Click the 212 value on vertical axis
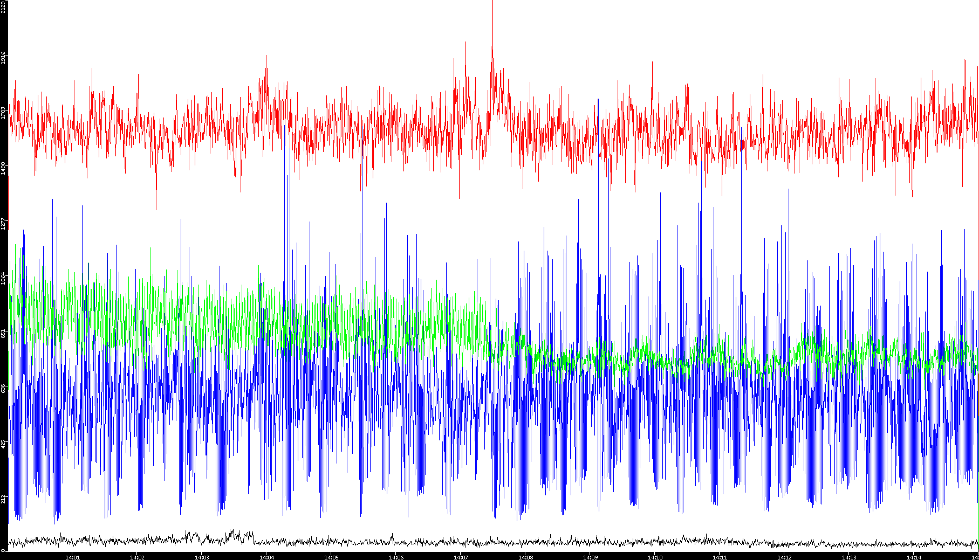This screenshot has width=979, height=560. (3, 499)
